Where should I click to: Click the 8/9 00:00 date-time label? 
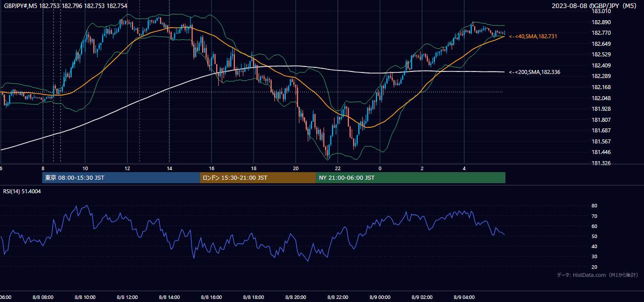380,297
